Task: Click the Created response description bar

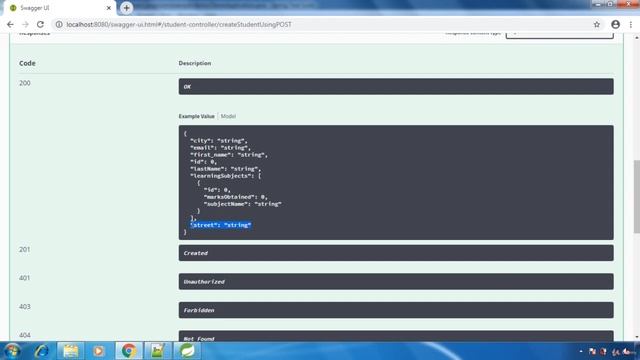Action: (x=396, y=253)
